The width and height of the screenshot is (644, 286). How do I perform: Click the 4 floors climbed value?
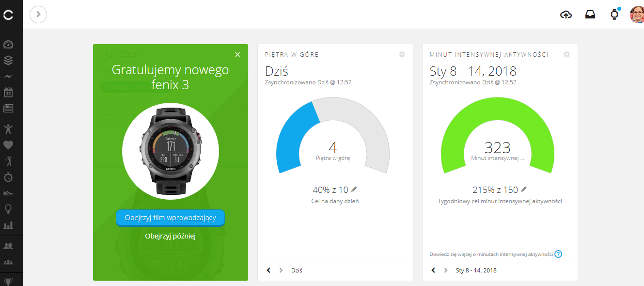point(333,147)
